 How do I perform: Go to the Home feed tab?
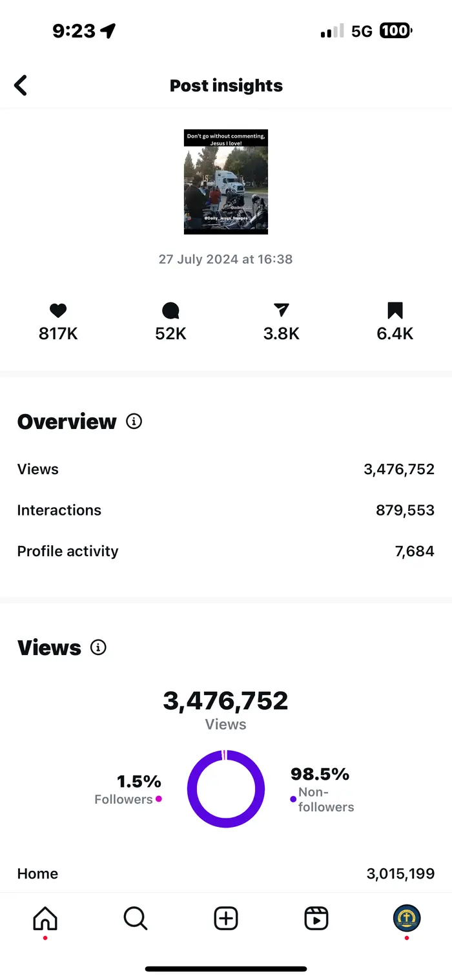coord(45,918)
